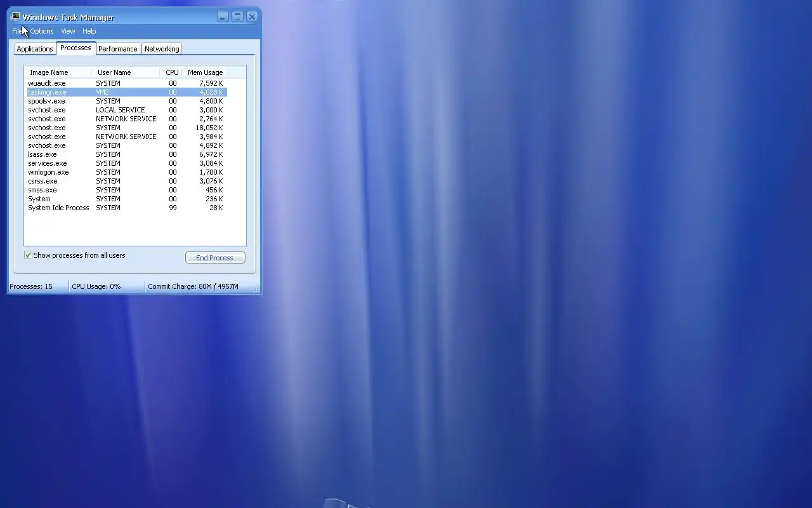Sort by the Image Name column header
812x508 pixels.
tap(58, 72)
